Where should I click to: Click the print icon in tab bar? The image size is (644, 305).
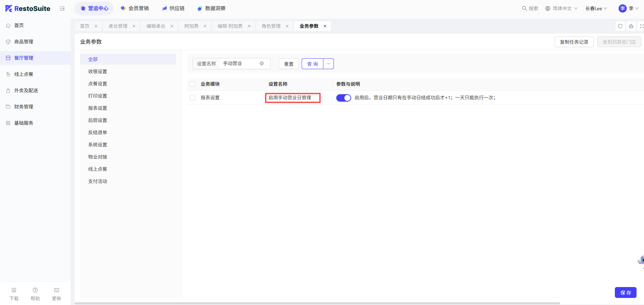631,26
